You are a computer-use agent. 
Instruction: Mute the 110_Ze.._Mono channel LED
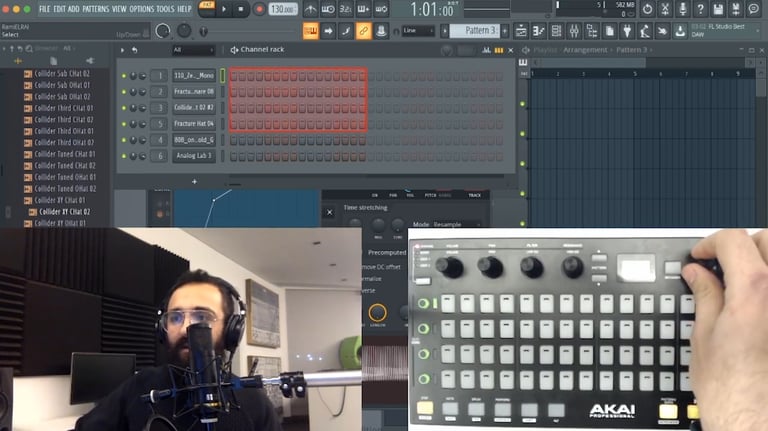point(124,76)
